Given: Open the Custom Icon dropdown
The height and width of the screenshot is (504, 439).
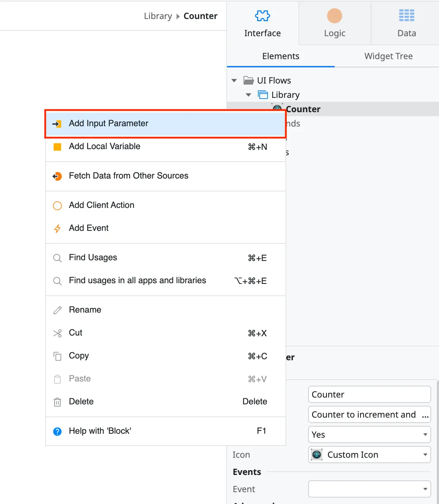Looking at the screenshot, I should pos(369,455).
